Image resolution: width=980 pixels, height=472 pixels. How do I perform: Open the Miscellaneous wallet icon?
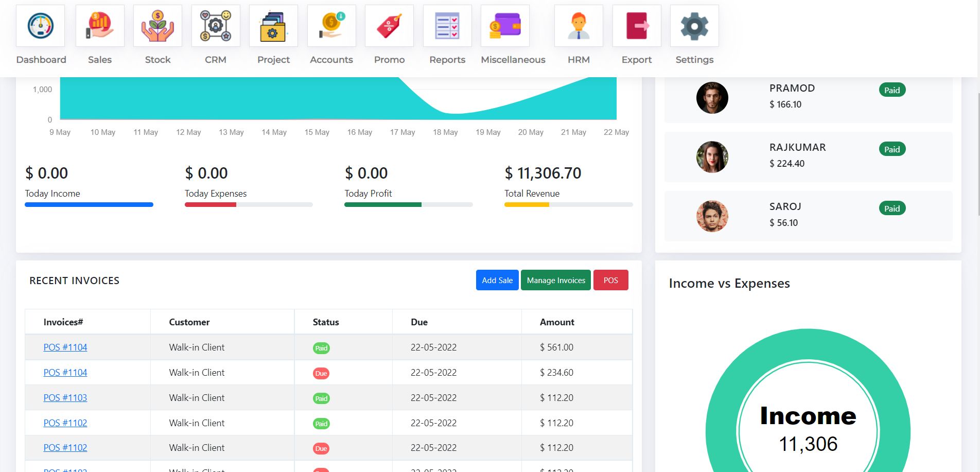point(505,26)
